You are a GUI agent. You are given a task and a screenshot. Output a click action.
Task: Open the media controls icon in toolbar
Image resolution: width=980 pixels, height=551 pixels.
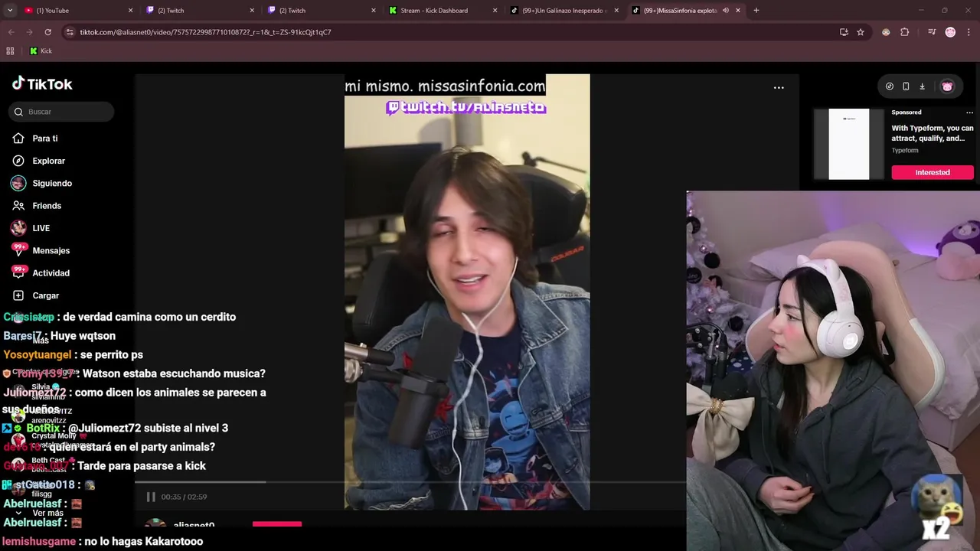932,32
